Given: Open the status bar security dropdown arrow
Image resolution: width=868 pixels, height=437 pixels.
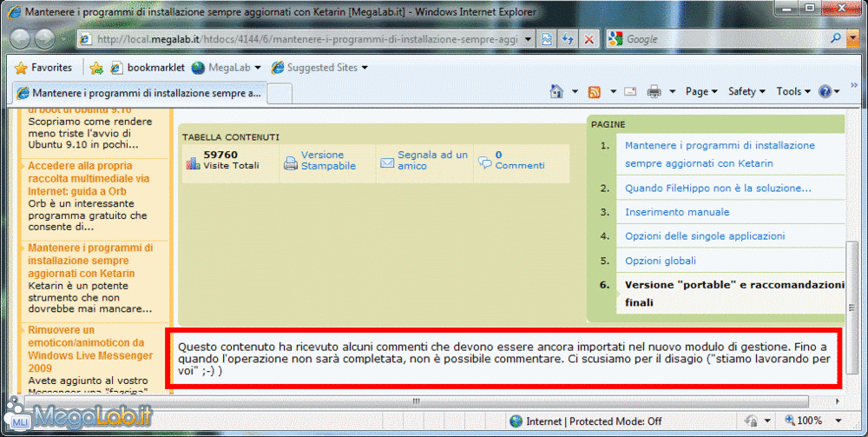Looking at the screenshot, I should click(769, 421).
